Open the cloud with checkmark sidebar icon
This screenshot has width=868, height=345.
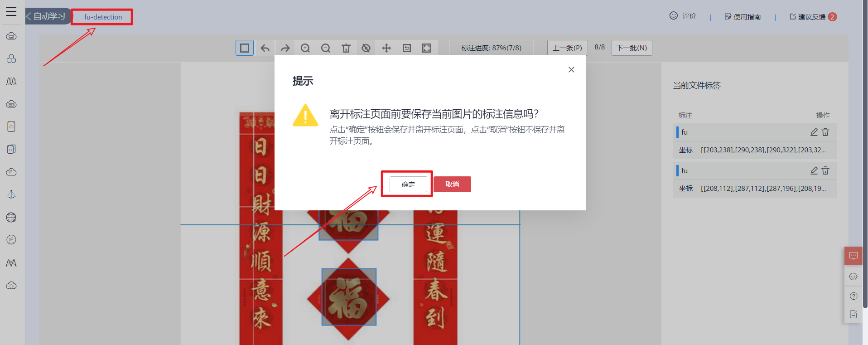point(11,172)
